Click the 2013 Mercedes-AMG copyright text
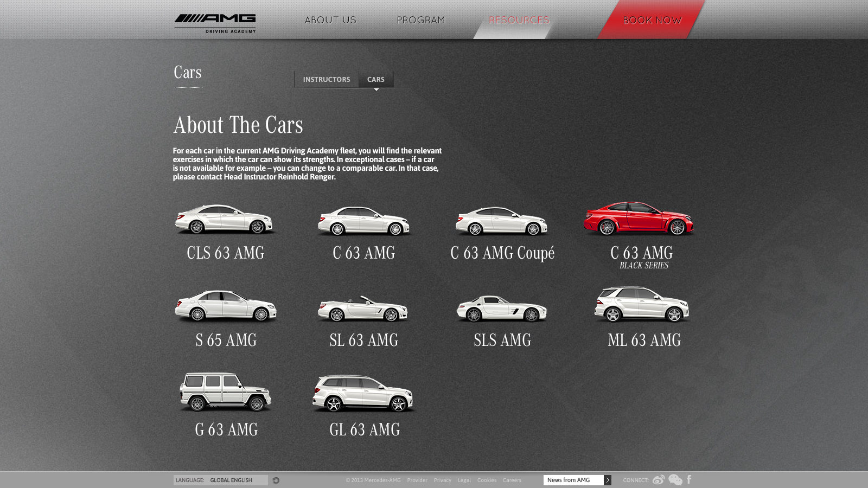 click(x=373, y=480)
